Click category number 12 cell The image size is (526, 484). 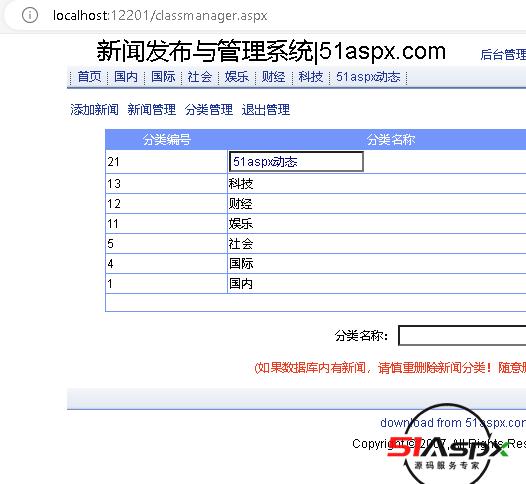pos(166,204)
